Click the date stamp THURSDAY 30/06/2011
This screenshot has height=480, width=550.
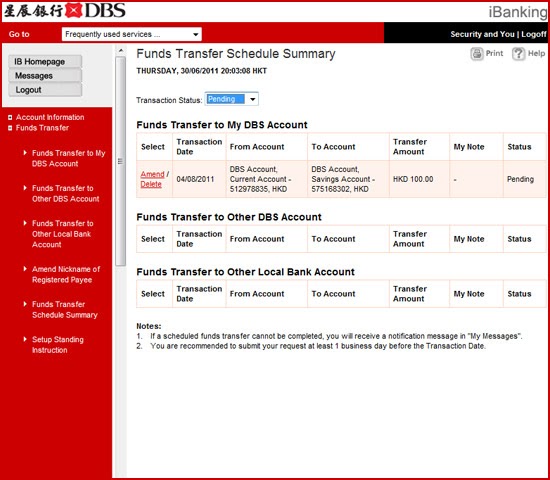202,71
